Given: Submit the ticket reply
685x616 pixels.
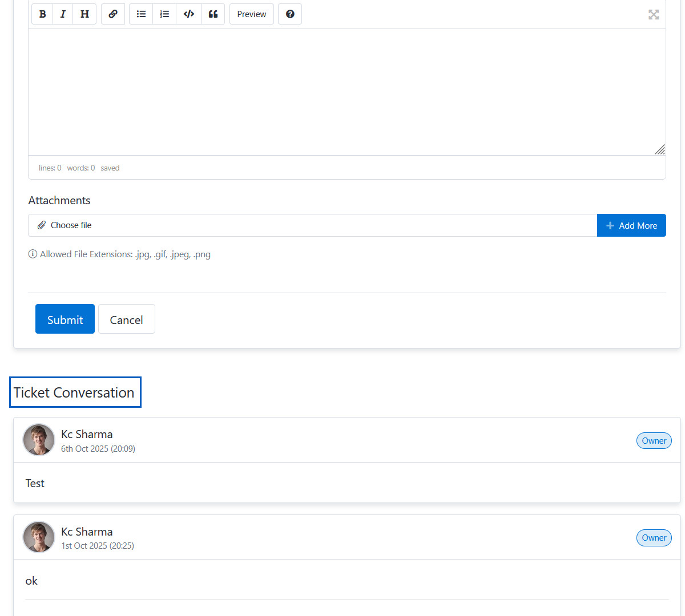Looking at the screenshot, I should point(65,319).
